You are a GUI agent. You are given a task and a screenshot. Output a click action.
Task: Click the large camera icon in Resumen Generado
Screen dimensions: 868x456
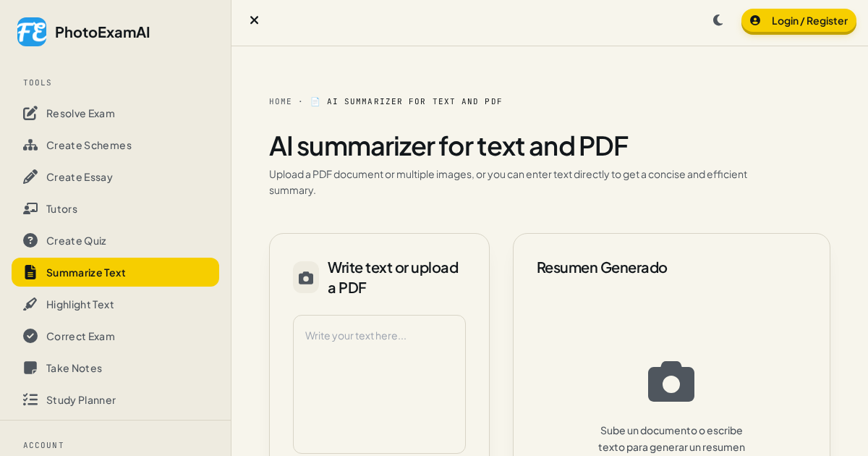point(671,381)
